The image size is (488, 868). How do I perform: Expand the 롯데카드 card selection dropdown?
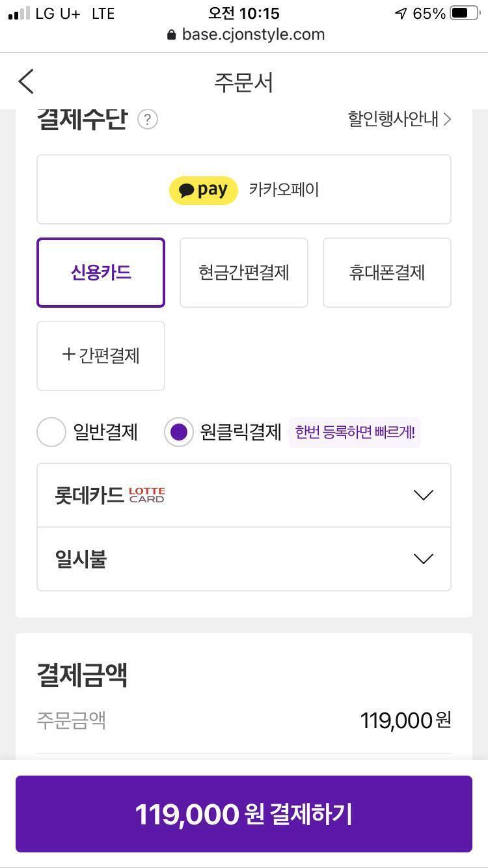(x=423, y=495)
